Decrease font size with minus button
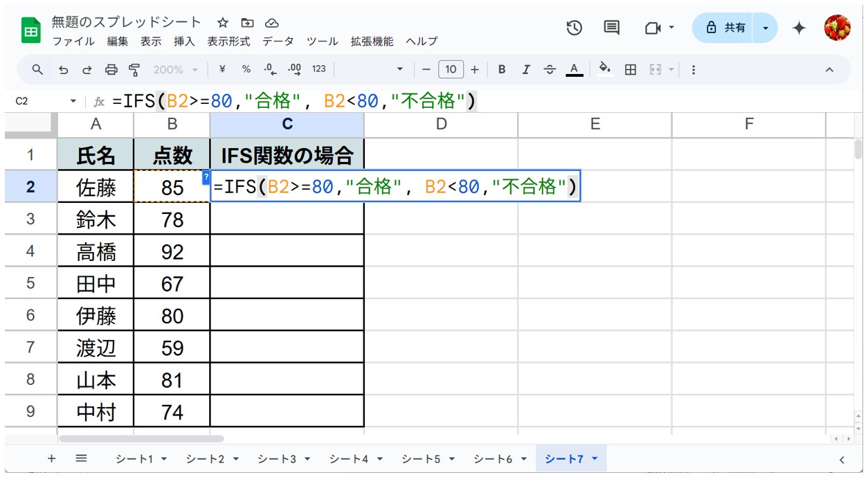This screenshot has height=477, width=868. click(426, 69)
